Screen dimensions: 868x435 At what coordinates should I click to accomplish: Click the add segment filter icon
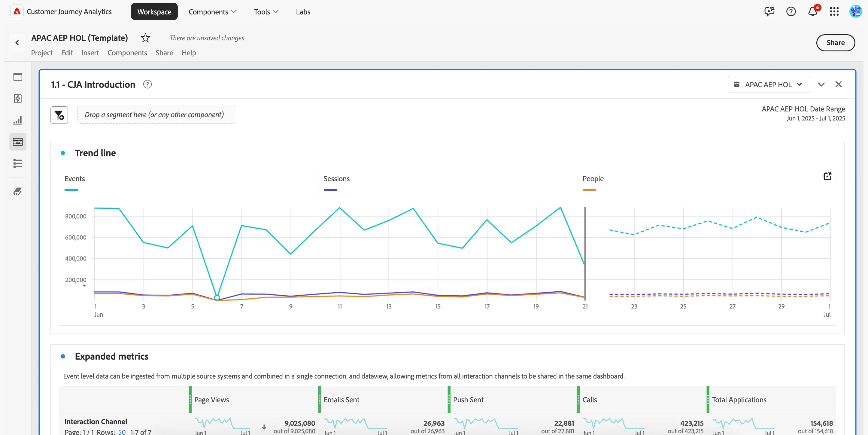[59, 115]
